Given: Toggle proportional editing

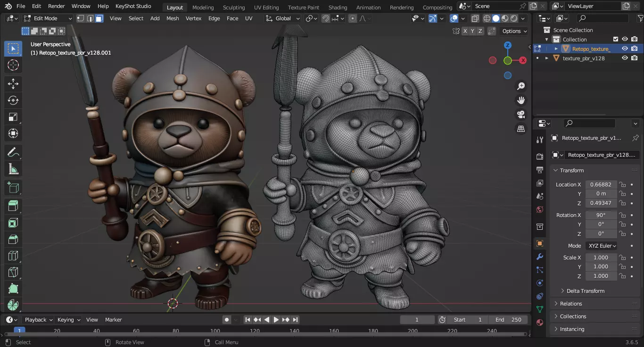Looking at the screenshot, I should [x=353, y=18].
